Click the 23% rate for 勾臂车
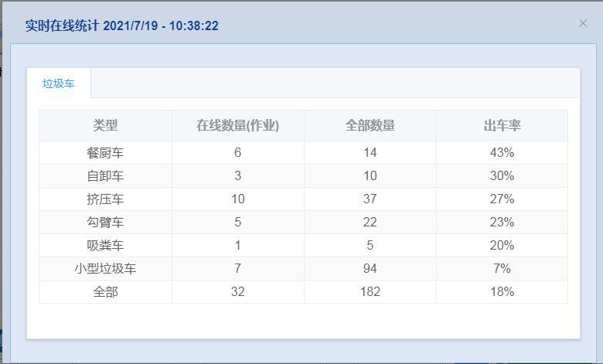The height and width of the screenshot is (364, 603). pos(502,222)
